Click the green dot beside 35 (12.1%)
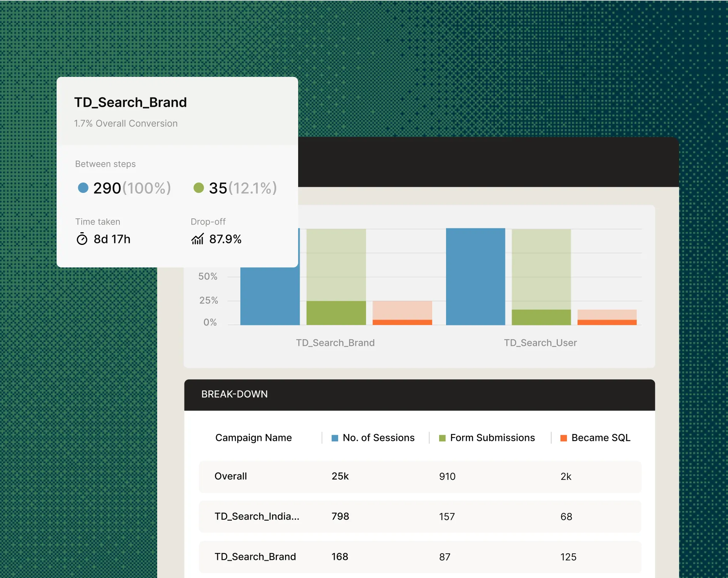The image size is (728, 578). (x=199, y=188)
